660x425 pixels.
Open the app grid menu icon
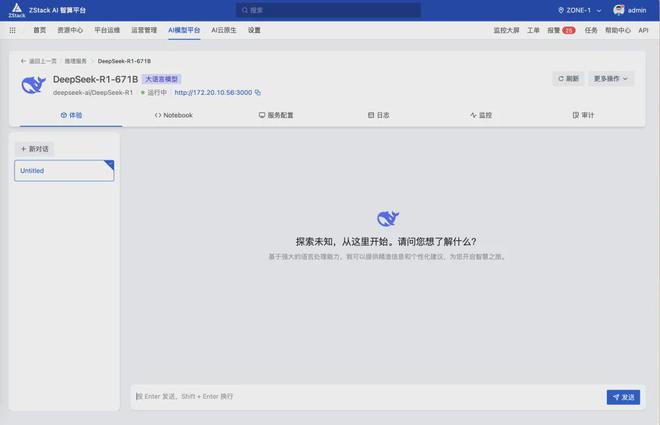13,30
